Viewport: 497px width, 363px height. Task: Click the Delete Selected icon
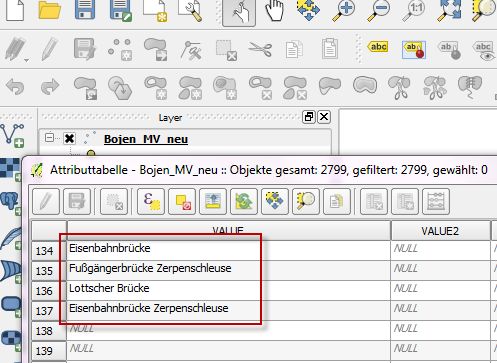pos(226,51)
